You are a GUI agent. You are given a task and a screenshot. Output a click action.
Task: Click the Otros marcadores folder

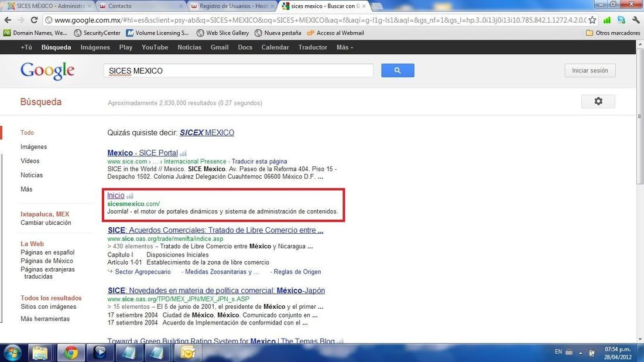pyautogui.click(x=613, y=33)
